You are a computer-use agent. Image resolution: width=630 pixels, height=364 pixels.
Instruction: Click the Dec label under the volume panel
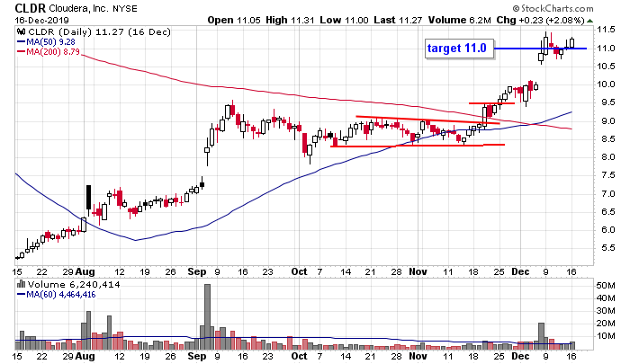520,356
